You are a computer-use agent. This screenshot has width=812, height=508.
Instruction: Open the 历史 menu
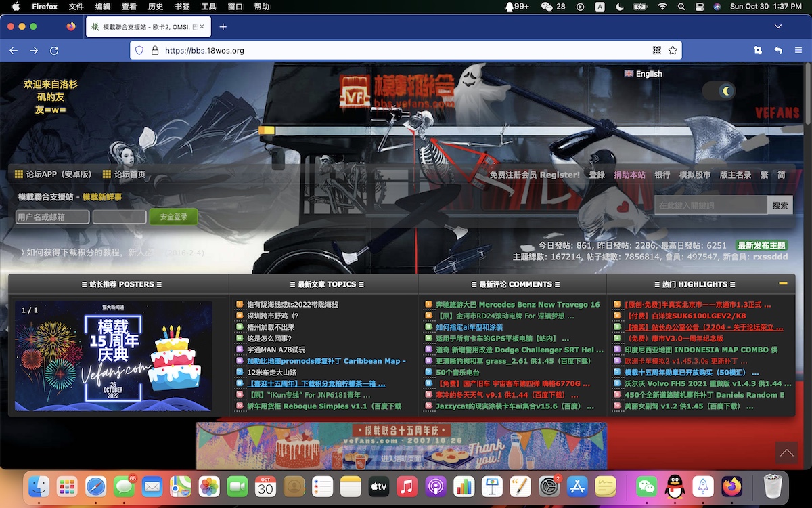coord(156,7)
